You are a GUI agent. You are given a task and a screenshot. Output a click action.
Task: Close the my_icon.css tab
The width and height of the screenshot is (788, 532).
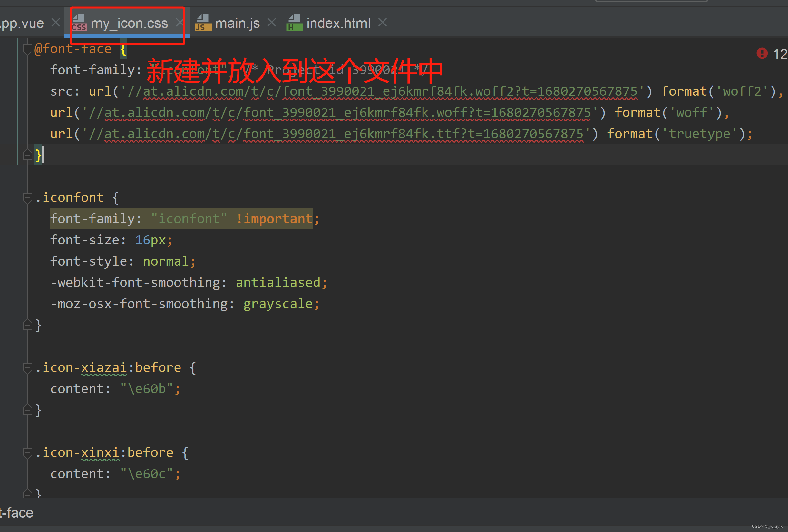(x=180, y=23)
